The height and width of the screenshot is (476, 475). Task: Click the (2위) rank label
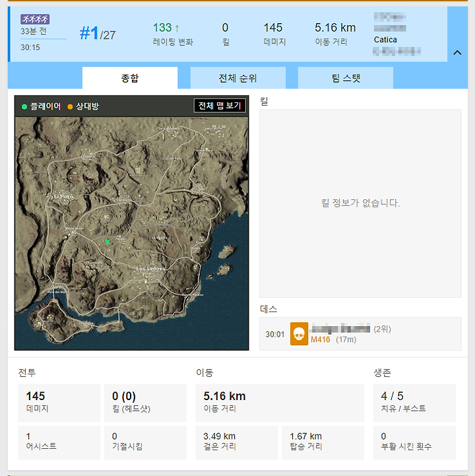tap(382, 329)
